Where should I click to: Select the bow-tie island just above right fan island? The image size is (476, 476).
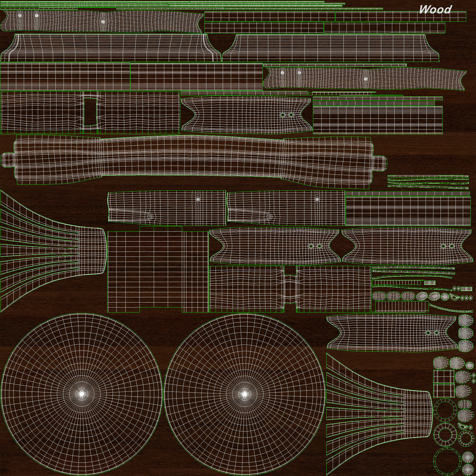392,333
